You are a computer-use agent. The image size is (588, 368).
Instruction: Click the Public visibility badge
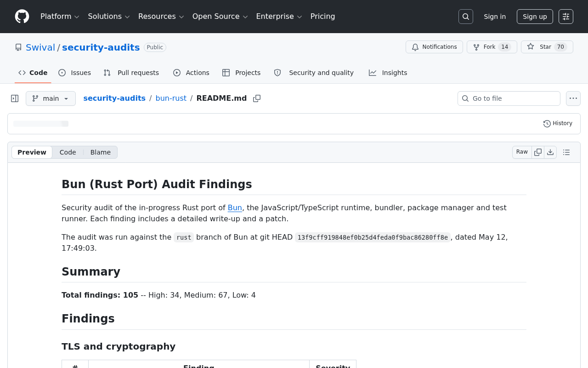(155, 47)
